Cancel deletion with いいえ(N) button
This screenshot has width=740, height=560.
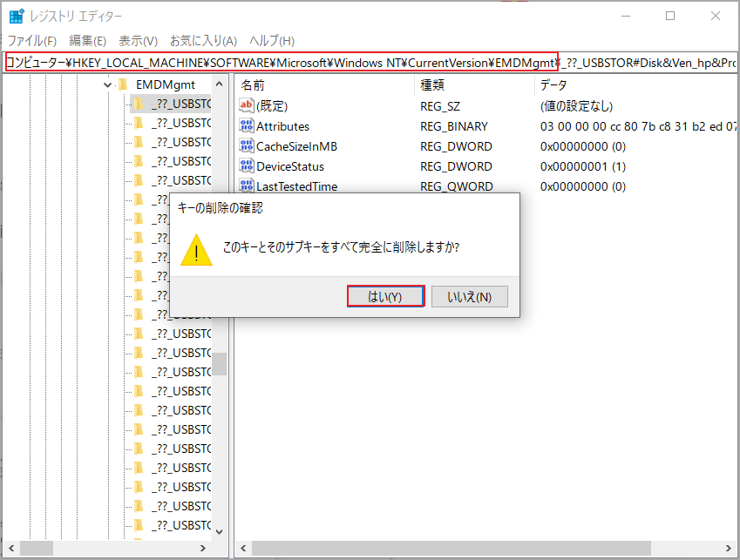click(x=469, y=296)
